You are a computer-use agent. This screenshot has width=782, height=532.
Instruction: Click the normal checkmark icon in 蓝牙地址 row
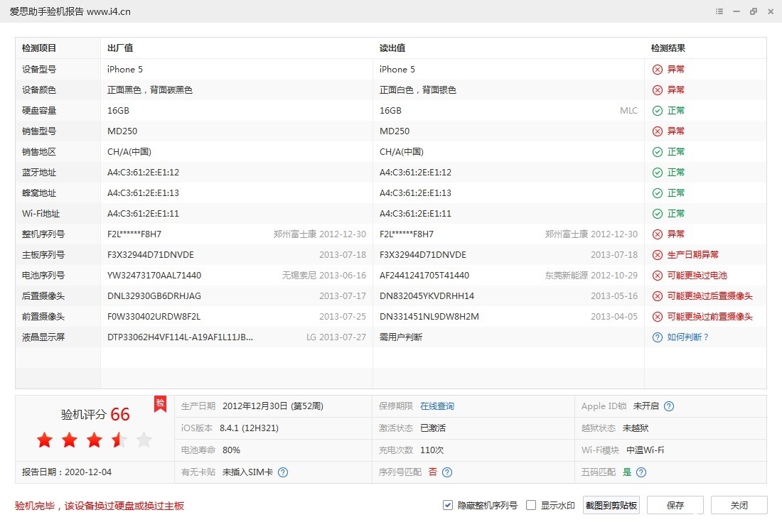tap(658, 173)
